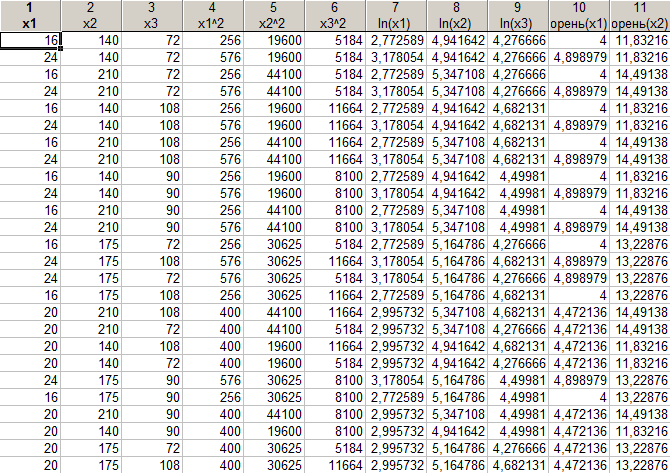
Task: Select x2 cell in row 24, 140, 108
Action: pyautogui.click(x=91, y=125)
